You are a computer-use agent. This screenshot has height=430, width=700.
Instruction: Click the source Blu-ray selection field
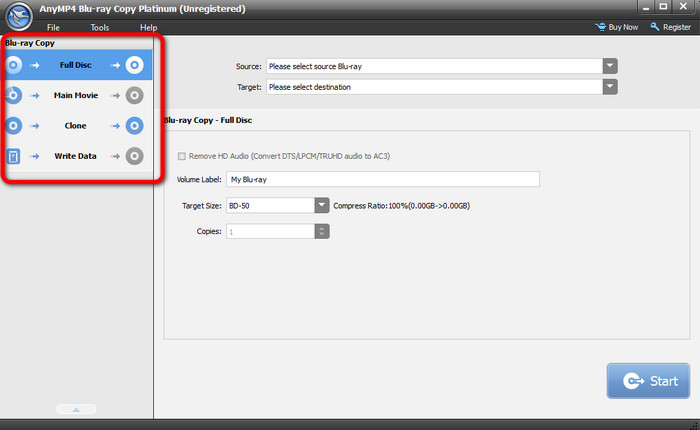[x=434, y=66]
